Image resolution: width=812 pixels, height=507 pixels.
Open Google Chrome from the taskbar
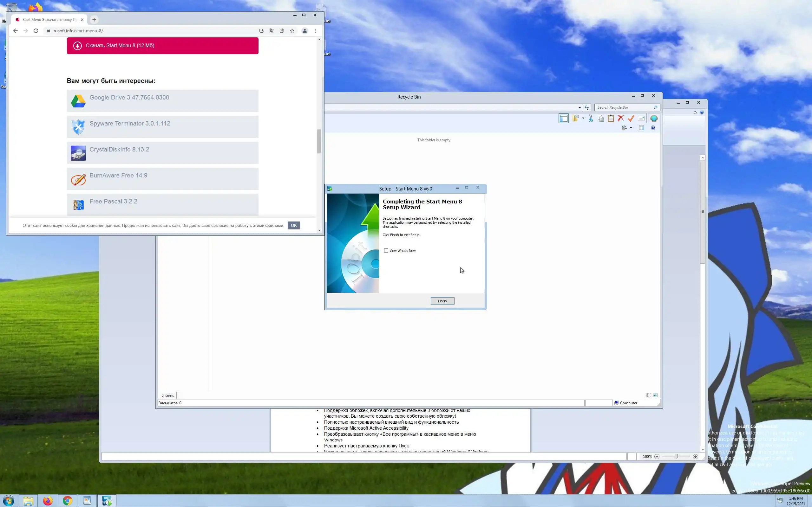click(68, 501)
